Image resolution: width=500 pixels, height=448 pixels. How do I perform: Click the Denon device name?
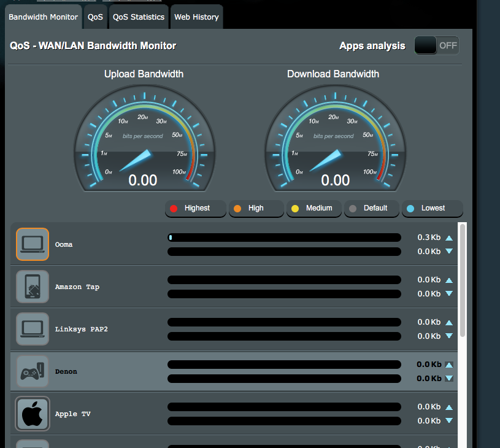66,371
